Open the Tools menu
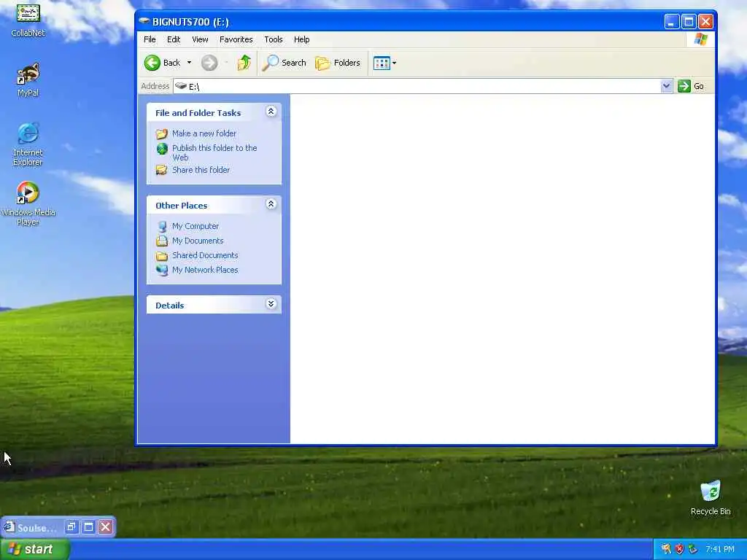The width and height of the screenshot is (747, 560). point(274,39)
